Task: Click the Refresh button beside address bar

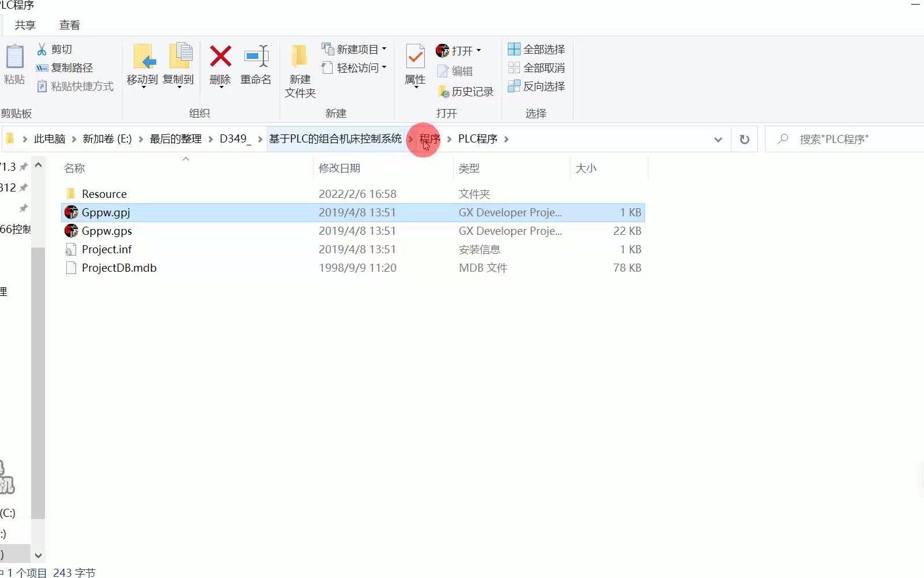Action: click(x=745, y=140)
